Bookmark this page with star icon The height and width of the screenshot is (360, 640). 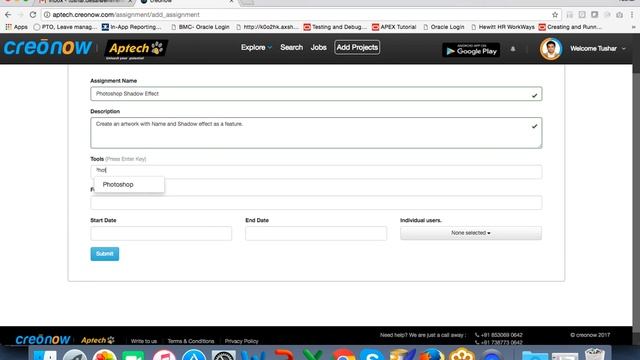555,15
